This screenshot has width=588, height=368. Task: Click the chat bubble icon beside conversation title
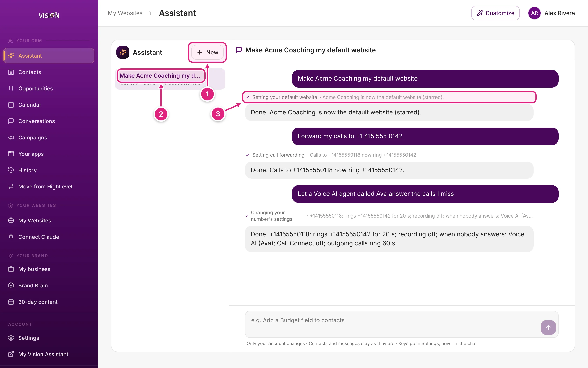click(x=239, y=50)
